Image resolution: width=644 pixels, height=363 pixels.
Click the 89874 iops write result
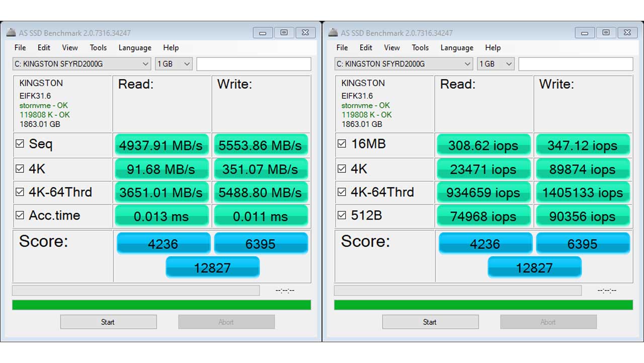pyautogui.click(x=583, y=169)
